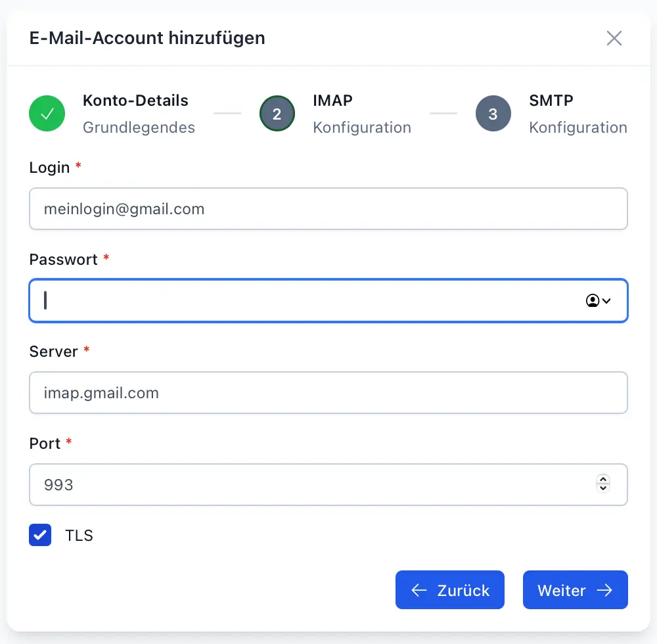The height and width of the screenshot is (644, 657).
Task: Click the left arrow icon inside Zurück button
Action: 419,590
